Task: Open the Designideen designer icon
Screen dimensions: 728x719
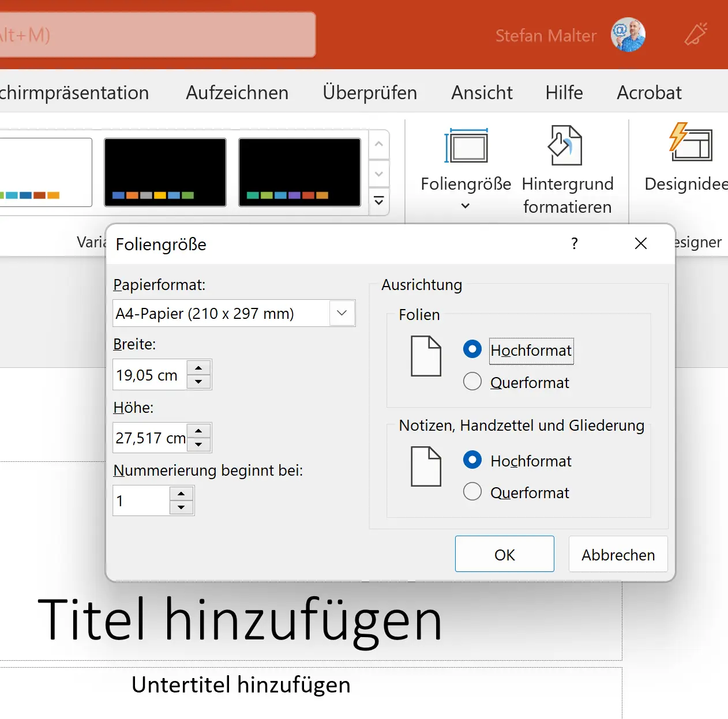Action: tap(690, 142)
